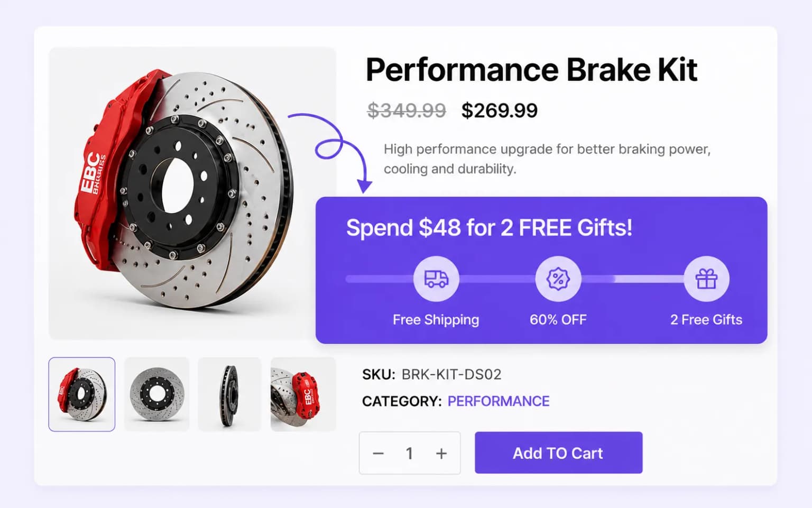Decrease quantity with the minus button
Image resolution: width=812 pixels, height=508 pixels.
tap(378, 453)
